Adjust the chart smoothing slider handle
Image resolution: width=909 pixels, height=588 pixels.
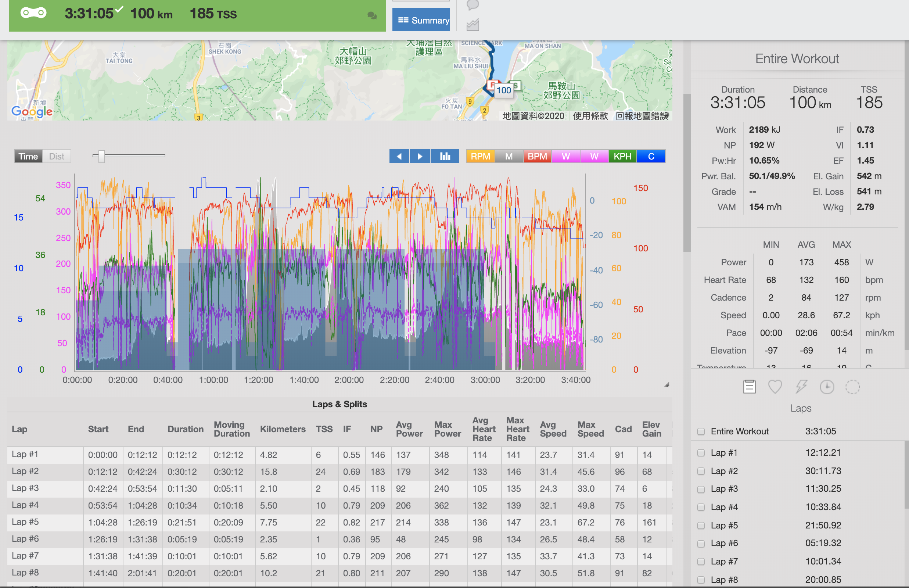coord(101,156)
